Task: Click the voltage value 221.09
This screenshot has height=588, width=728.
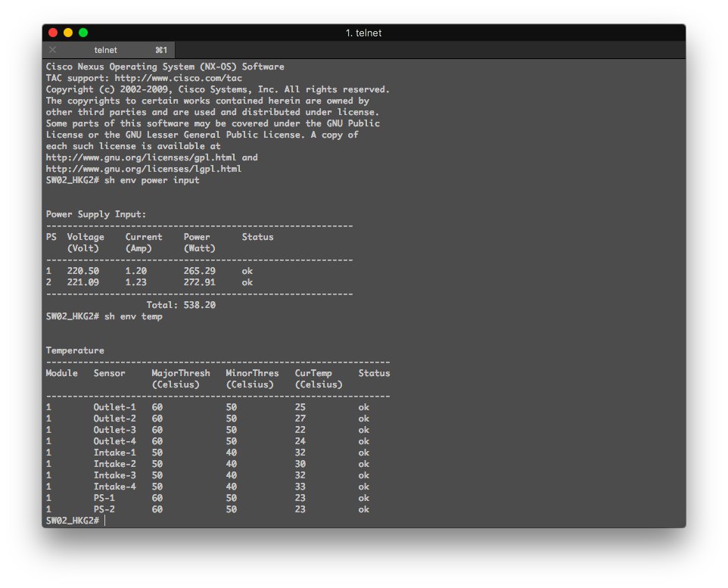Action: (x=83, y=282)
